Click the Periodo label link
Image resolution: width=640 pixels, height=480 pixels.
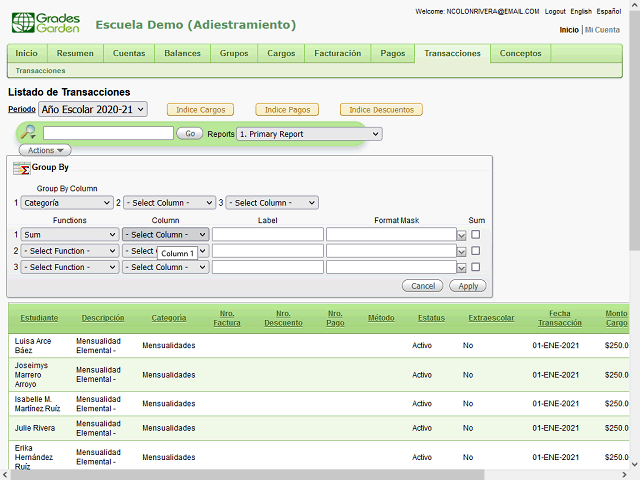click(x=22, y=109)
